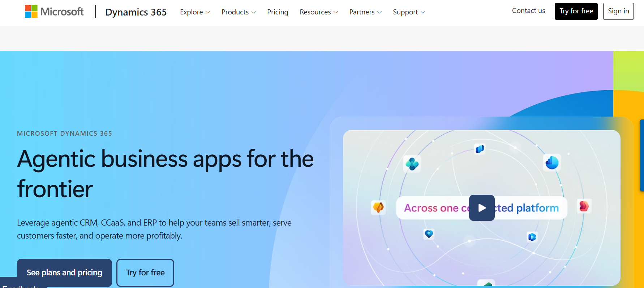
Task: Click the 'Across one connected platform' video caption
Action: (x=481, y=208)
